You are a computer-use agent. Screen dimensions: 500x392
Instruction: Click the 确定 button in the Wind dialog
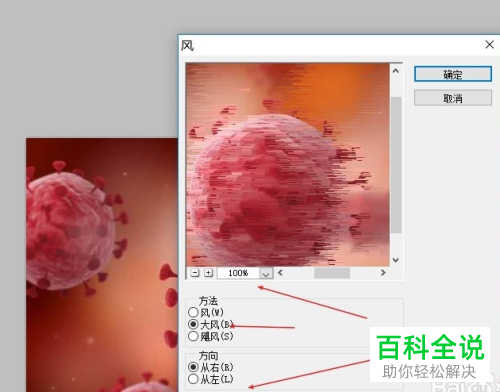pos(453,74)
